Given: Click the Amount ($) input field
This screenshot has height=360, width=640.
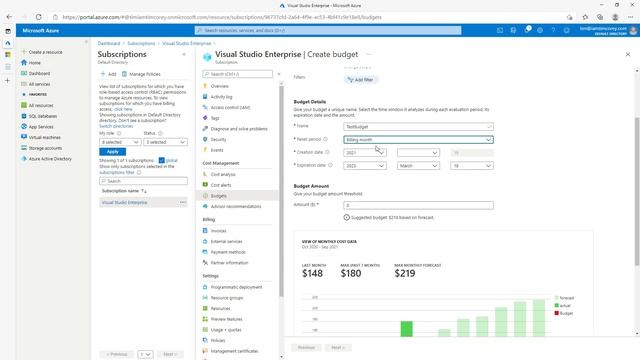Looking at the screenshot, I should point(418,205).
